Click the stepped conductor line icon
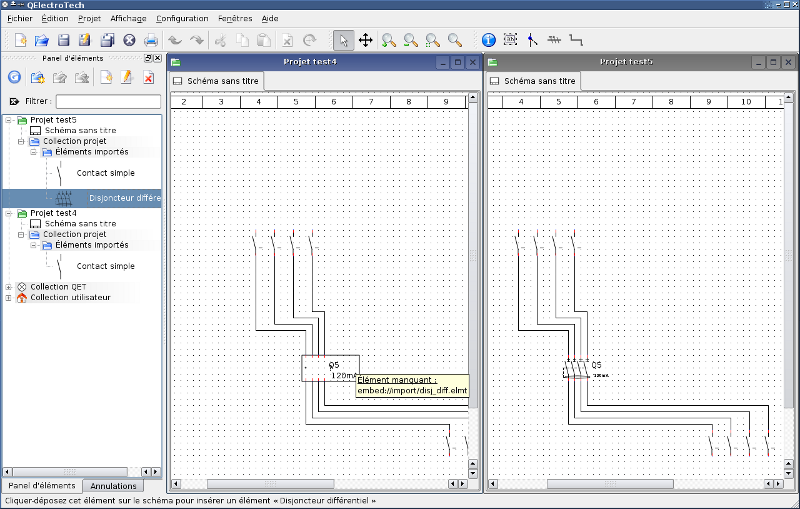Viewport: 800px width, 509px height. (x=576, y=40)
